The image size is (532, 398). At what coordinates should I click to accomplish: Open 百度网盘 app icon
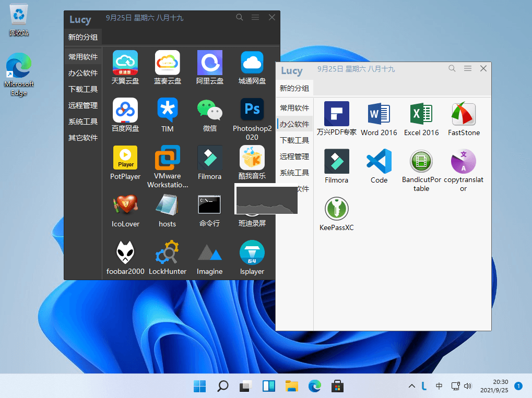(x=125, y=111)
